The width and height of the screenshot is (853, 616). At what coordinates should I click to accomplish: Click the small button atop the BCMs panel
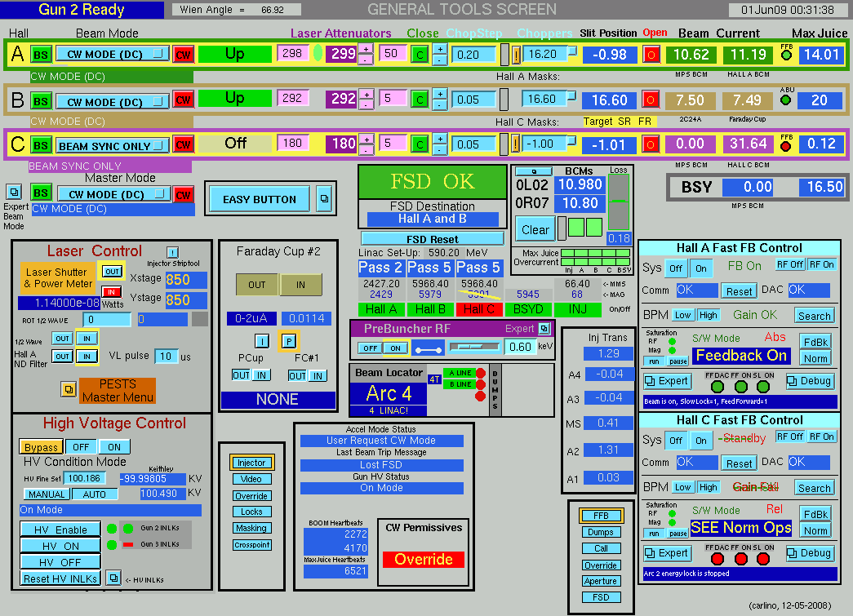pyautogui.click(x=534, y=171)
